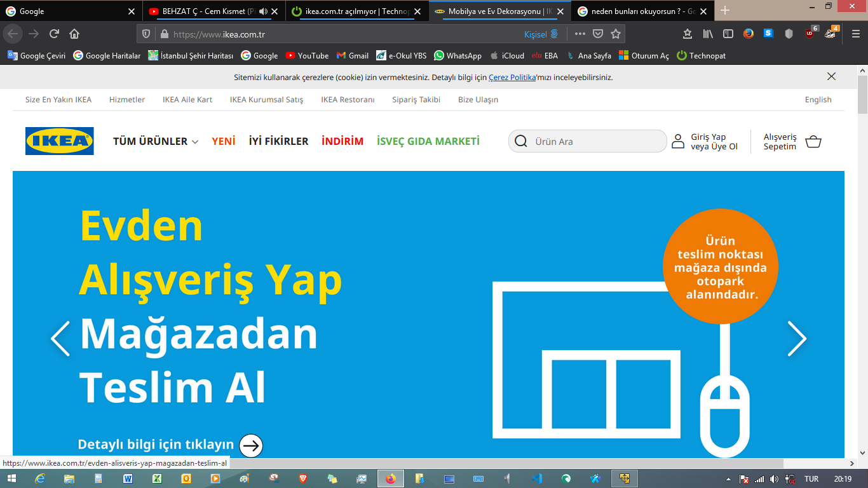Switch to the Google tab
Screen dimensions: 868x488
(x=71, y=11)
